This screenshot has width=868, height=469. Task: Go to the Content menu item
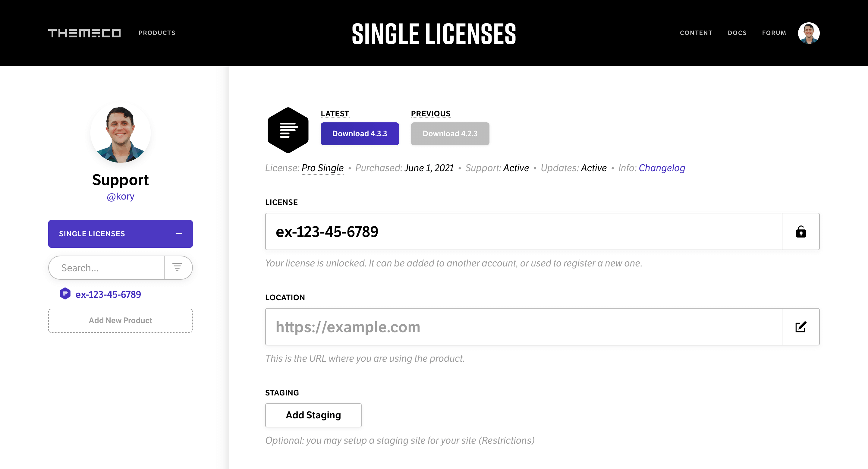point(696,33)
